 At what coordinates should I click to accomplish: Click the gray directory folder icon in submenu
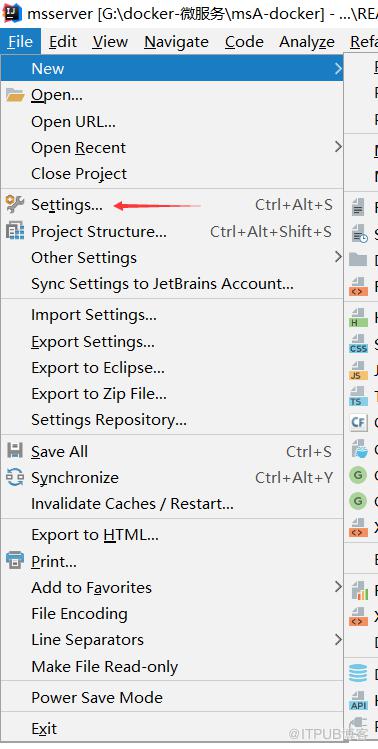pos(358,259)
